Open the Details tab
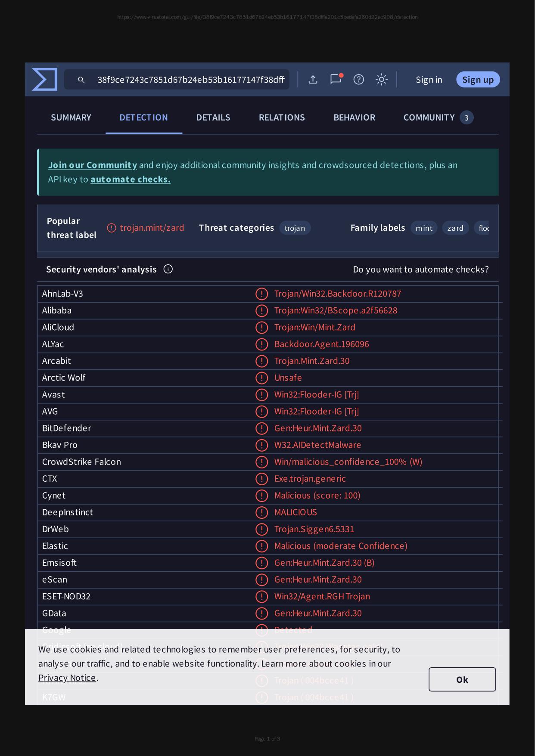The height and width of the screenshot is (756, 535). (x=213, y=118)
